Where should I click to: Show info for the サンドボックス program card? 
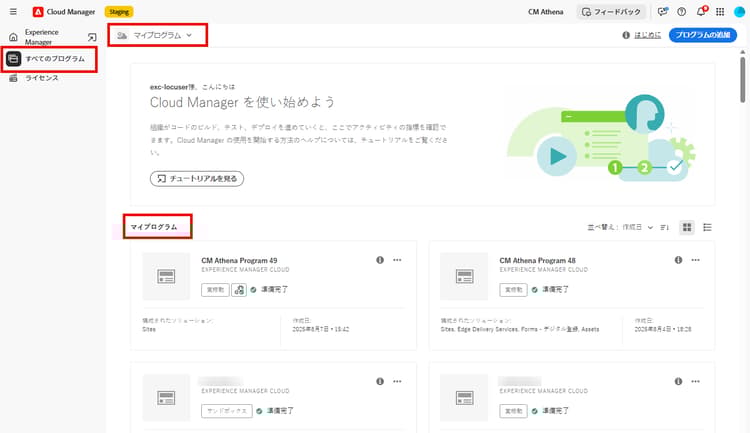click(380, 381)
